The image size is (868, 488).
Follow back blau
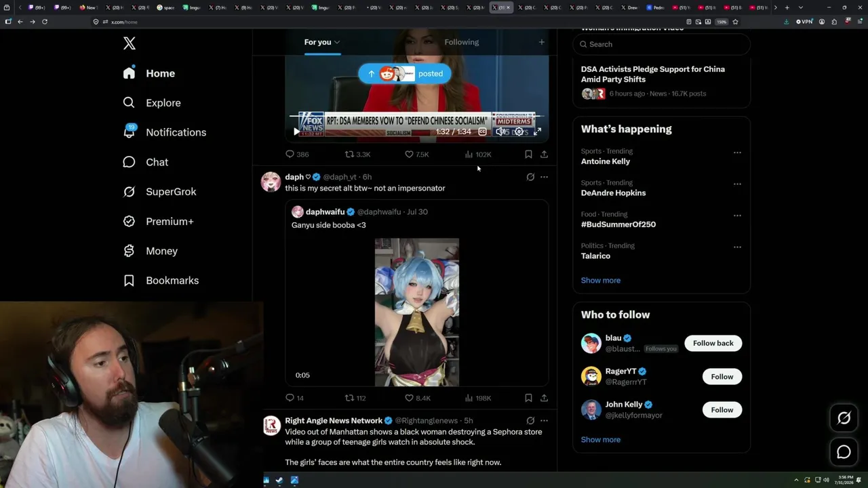click(713, 343)
